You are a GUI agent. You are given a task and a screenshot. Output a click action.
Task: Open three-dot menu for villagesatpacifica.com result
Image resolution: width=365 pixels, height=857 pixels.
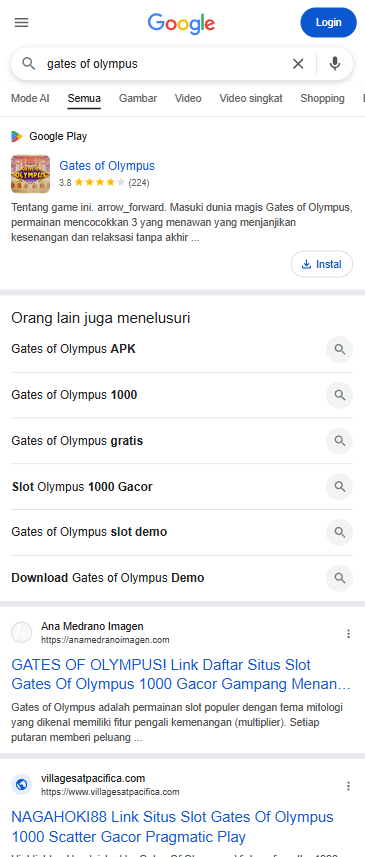point(348,785)
